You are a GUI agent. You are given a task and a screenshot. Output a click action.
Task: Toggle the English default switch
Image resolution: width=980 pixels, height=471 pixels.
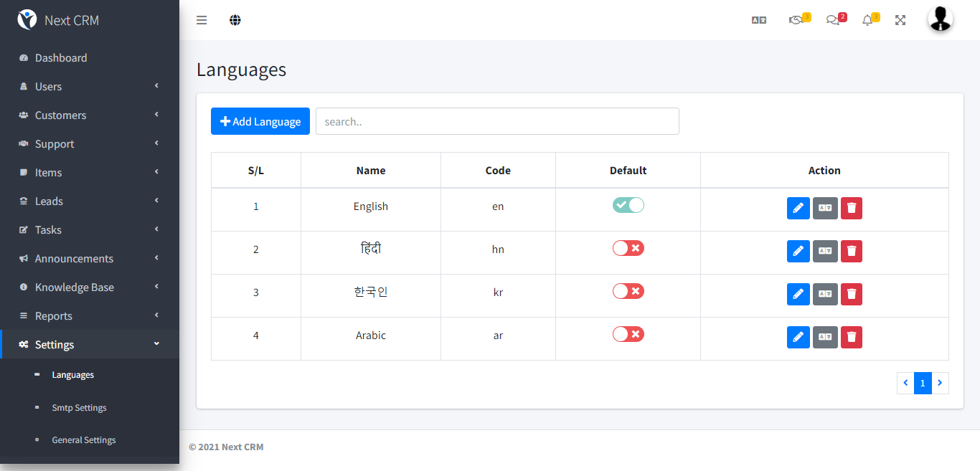click(x=628, y=206)
